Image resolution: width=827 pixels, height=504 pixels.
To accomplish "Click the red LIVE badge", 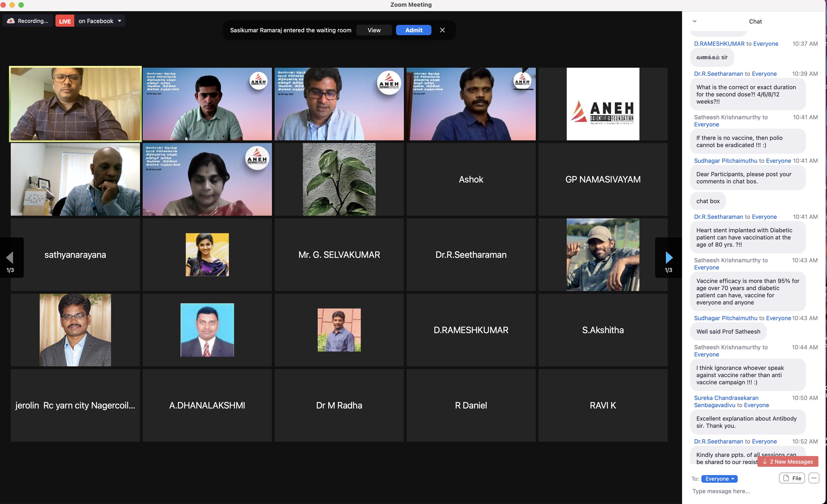I will click(65, 21).
